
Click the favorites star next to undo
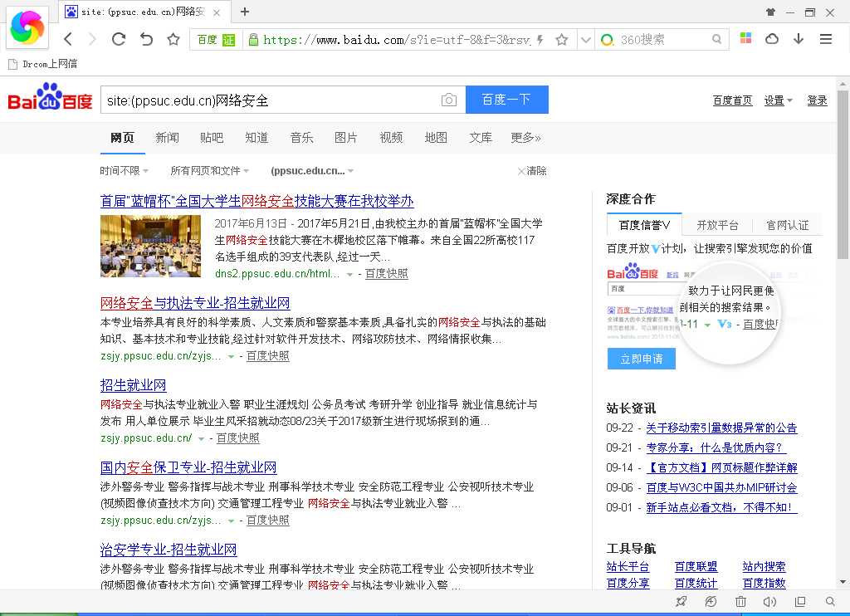point(173,39)
